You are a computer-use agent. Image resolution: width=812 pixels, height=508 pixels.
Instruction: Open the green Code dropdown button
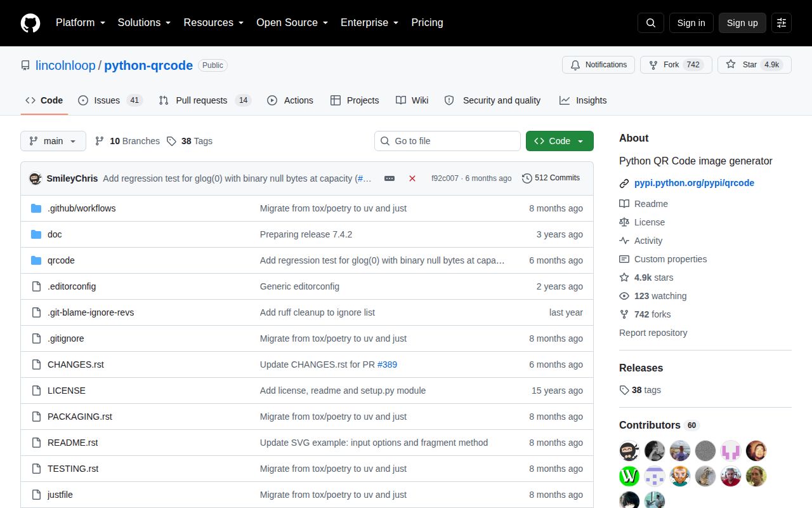tap(560, 141)
